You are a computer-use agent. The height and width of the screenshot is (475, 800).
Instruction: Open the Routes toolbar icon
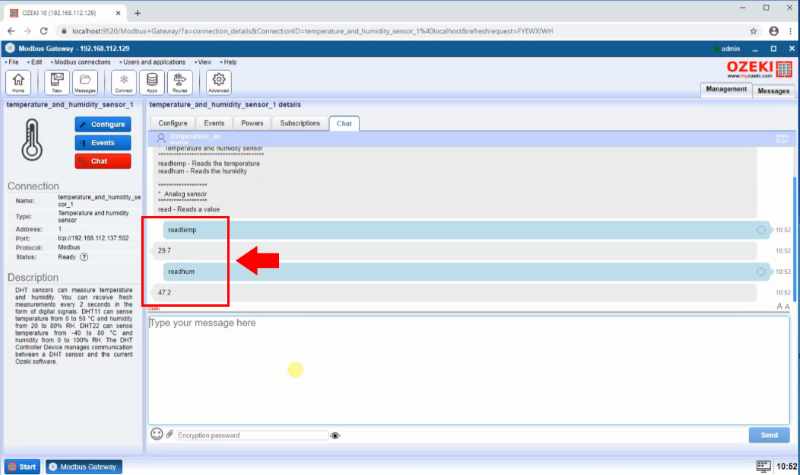[x=180, y=82]
